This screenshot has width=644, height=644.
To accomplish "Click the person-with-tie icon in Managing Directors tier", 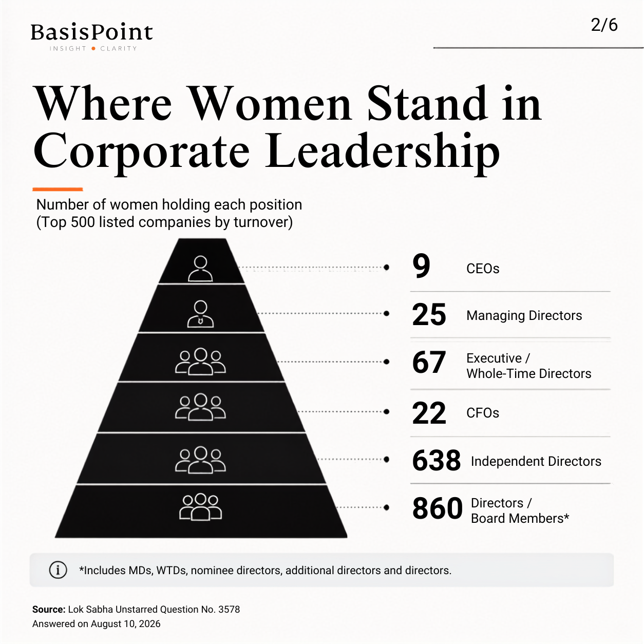I will pyautogui.click(x=200, y=314).
